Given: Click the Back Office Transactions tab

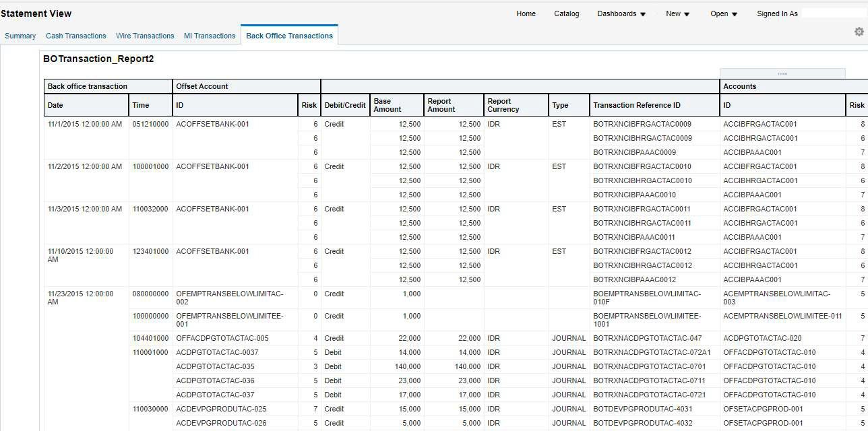Looking at the screenshot, I should coord(288,36).
